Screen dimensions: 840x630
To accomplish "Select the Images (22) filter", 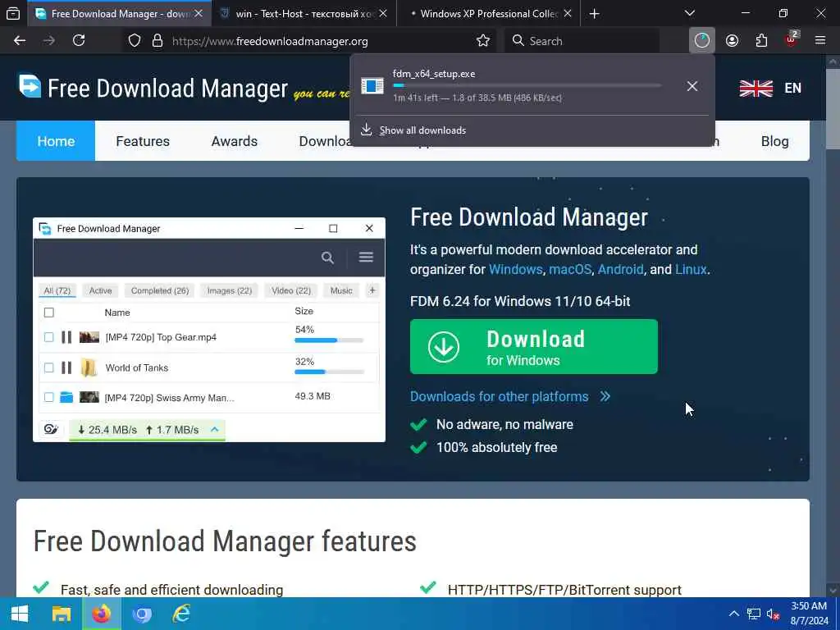I will coord(230,290).
